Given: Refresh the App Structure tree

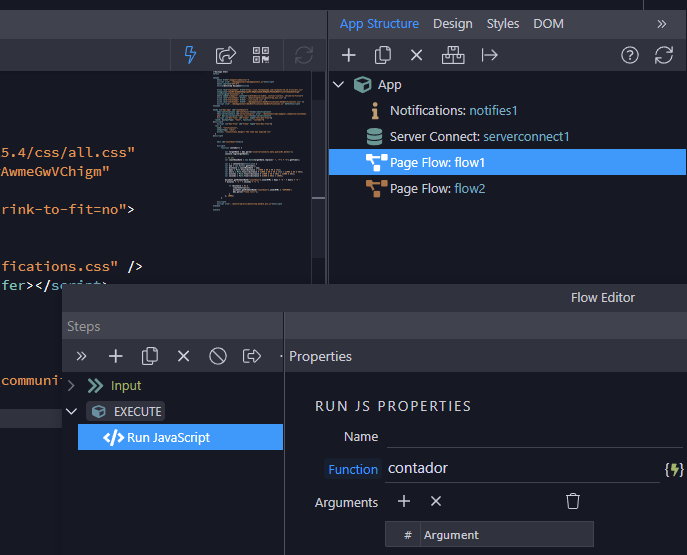Looking at the screenshot, I should click(664, 55).
